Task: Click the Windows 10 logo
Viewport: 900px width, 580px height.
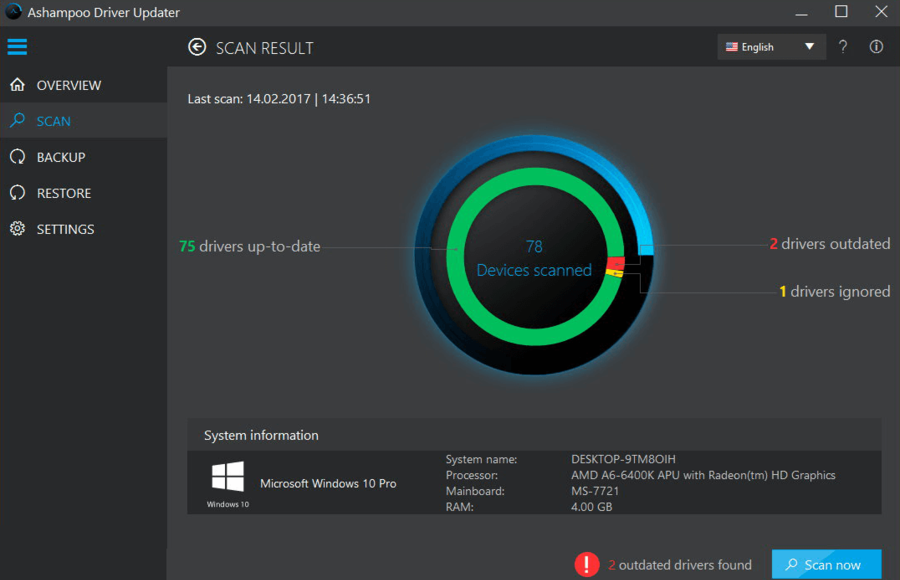Action: 228,477
